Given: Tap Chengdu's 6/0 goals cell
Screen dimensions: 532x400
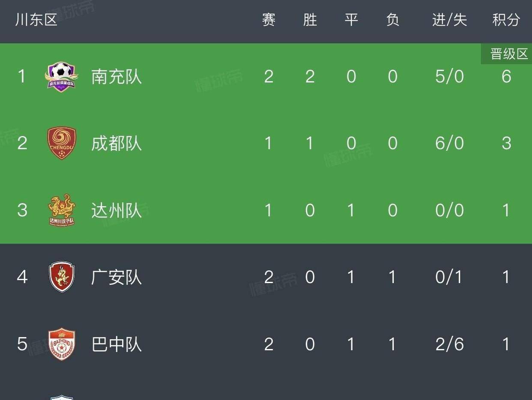Looking at the screenshot, I should click(x=449, y=143).
